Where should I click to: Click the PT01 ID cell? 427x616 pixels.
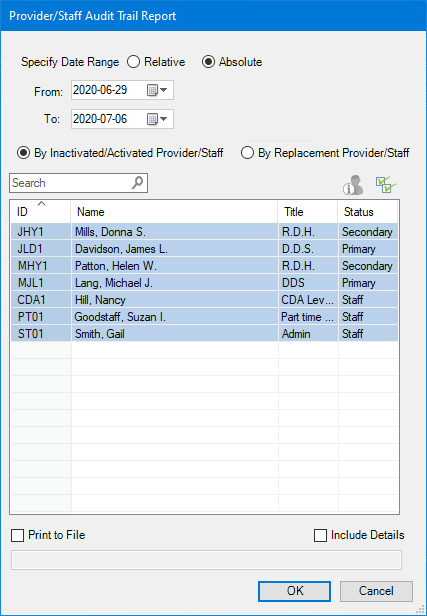click(41, 317)
